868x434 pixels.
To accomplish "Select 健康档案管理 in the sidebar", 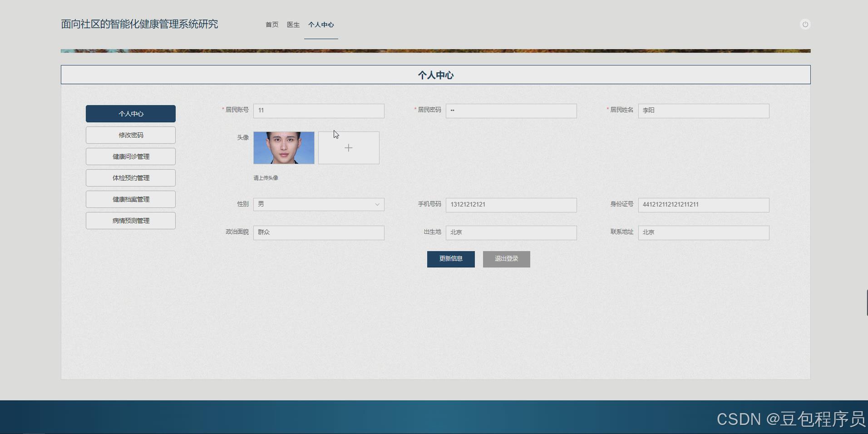I will tap(130, 199).
